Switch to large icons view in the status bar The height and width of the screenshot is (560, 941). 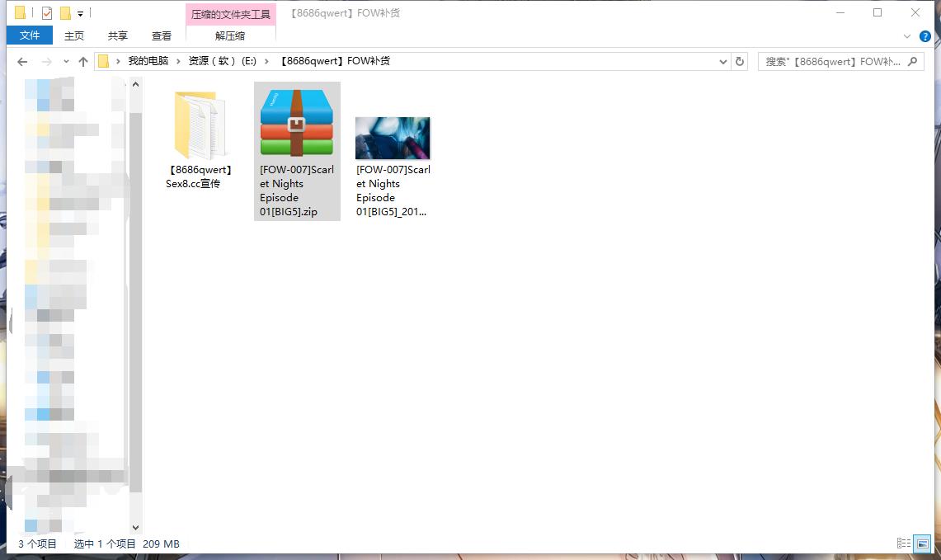[x=923, y=544]
